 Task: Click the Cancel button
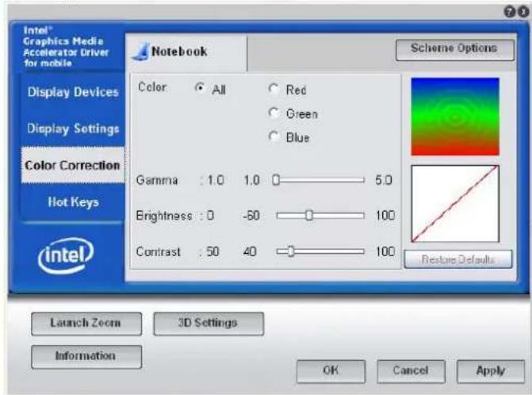411,371
